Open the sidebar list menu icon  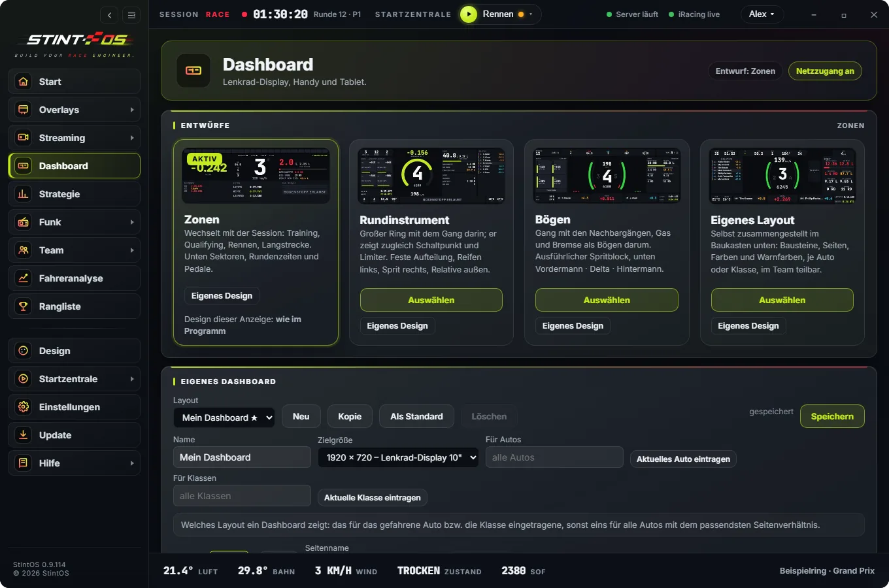(131, 15)
